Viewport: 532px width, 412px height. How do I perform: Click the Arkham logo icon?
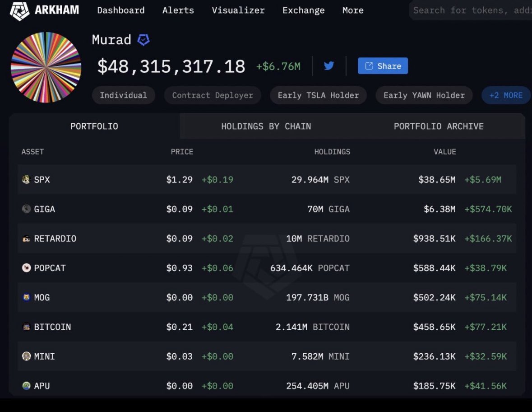coord(19,10)
